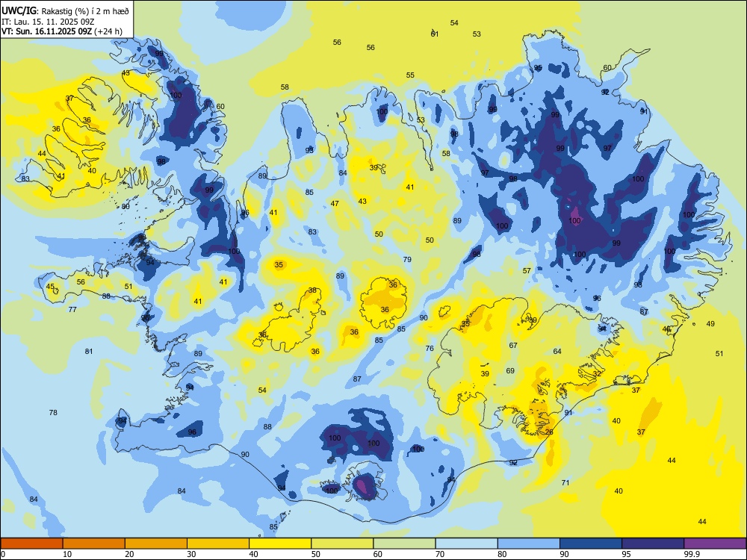Click the humidity value 81 on the map
Viewport: 747px width, 560px height.
click(89, 352)
